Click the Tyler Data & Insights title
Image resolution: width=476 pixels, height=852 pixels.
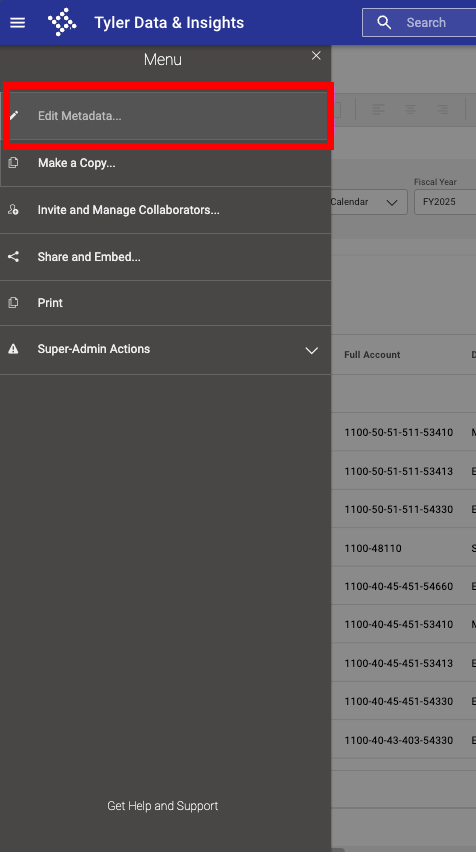coord(169,23)
